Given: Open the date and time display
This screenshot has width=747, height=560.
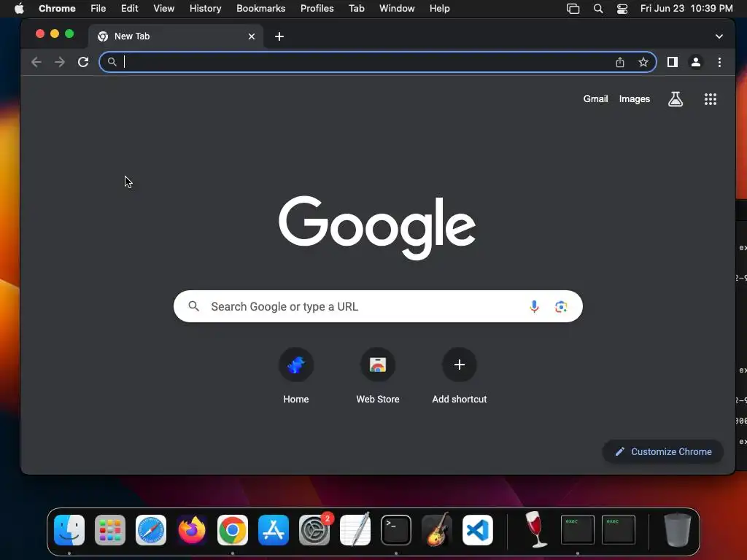Looking at the screenshot, I should point(686,8).
